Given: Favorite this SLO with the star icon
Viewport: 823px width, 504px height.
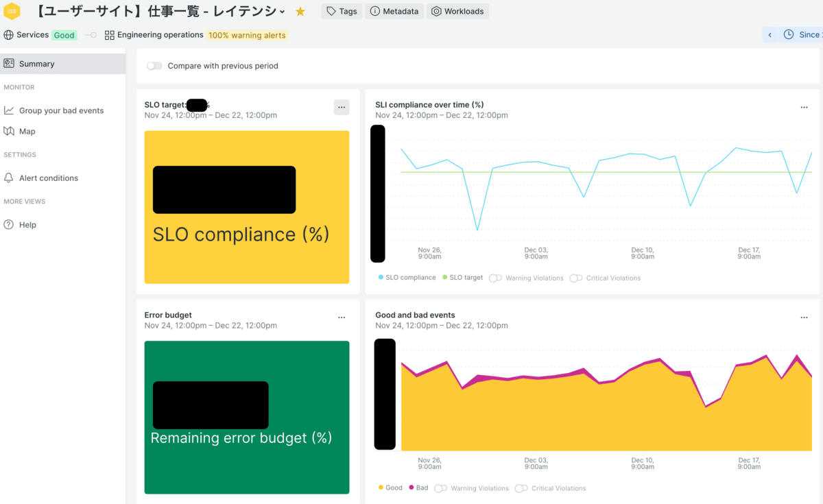Looking at the screenshot, I should (300, 12).
